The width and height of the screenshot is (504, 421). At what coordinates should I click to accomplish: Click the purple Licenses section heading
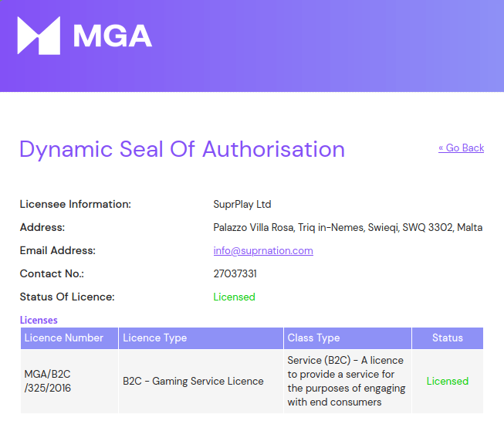39,320
